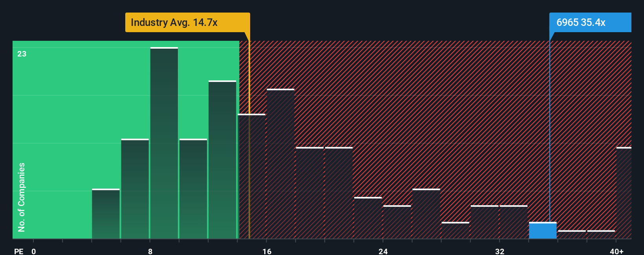Viewport: 644px width, 255px height.
Task: Click the first short bar near PE 4
Action: tap(106, 214)
